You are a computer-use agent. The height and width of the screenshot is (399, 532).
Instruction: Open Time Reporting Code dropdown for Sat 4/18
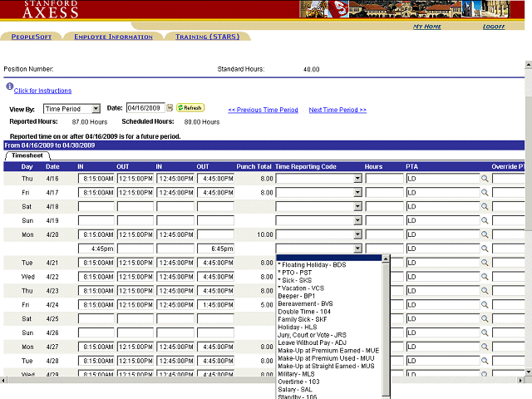357,207
